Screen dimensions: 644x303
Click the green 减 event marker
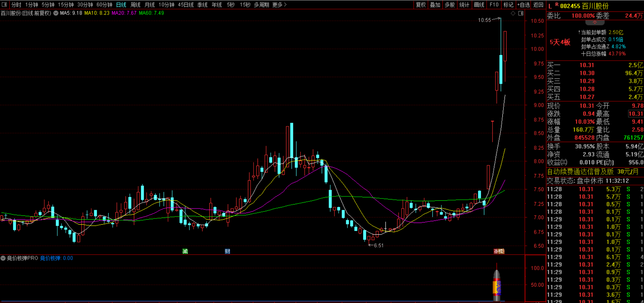(x=185, y=251)
